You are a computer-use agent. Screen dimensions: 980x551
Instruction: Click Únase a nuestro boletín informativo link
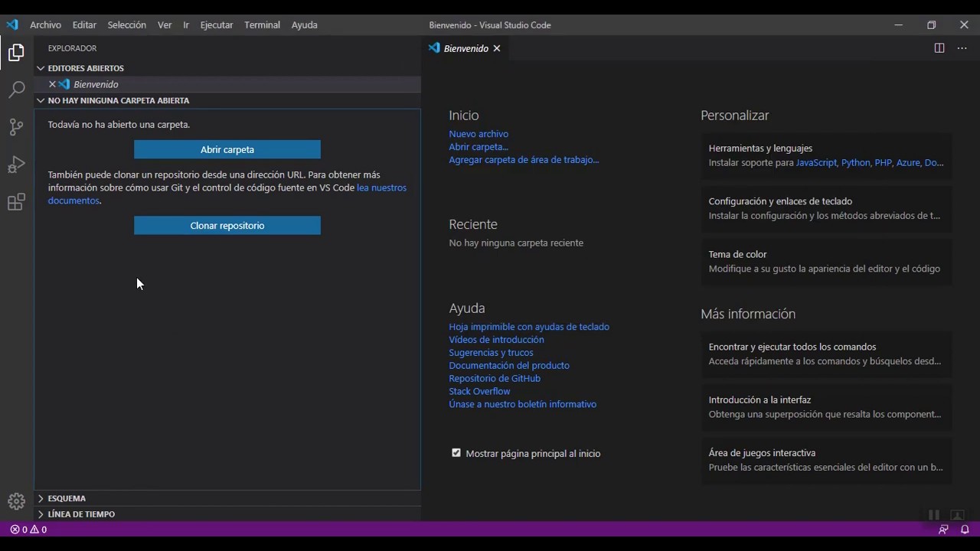pyautogui.click(x=522, y=404)
